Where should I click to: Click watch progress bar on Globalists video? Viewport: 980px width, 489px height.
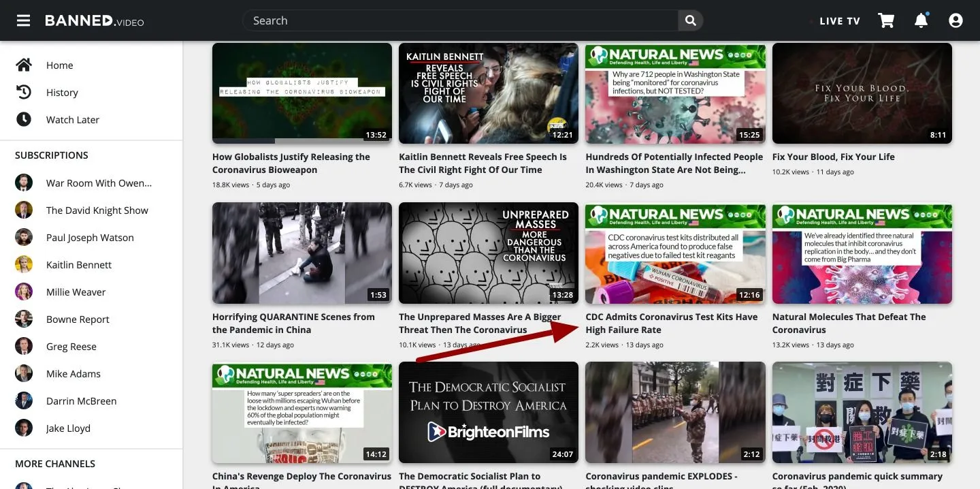point(302,142)
